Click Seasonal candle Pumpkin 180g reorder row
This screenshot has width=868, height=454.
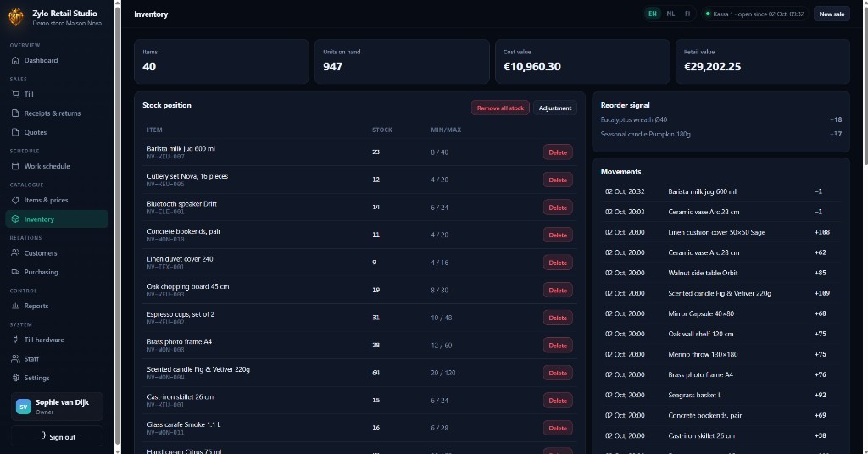721,134
